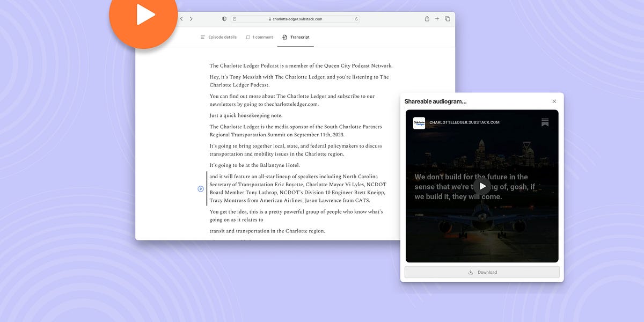Click the line starting 'You can find out more'
644x322 pixels.
click(292, 100)
